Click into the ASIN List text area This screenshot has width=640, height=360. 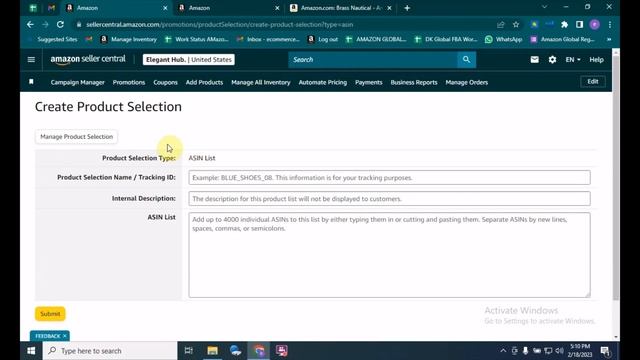pyautogui.click(x=389, y=255)
